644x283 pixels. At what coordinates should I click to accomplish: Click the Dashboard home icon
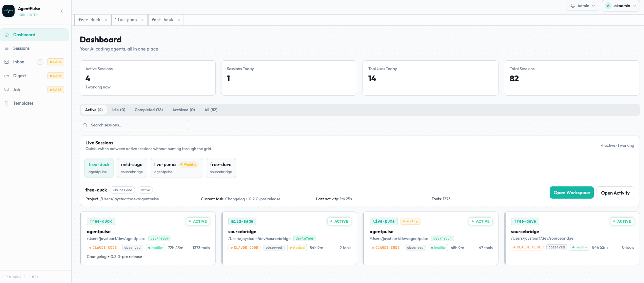click(6, 35)
